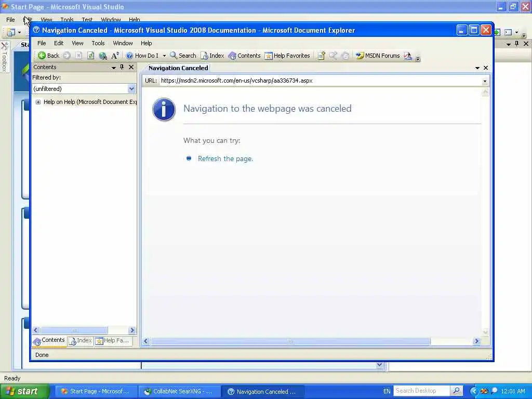Toggle pin on Visual Studio right panel
The image size is (532, 399).
(517, 44)
